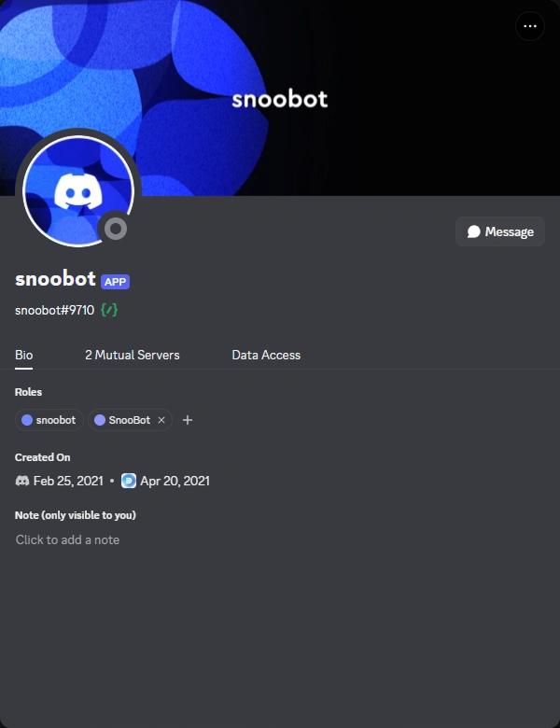
Task: Open the 2 Mutual Servers tab
Action: coord(133,356)
